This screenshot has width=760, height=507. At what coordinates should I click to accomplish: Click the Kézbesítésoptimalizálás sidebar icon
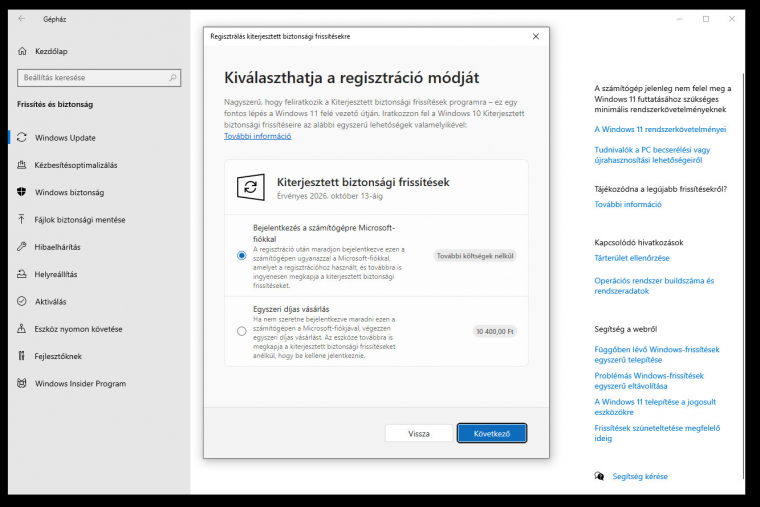[21, 165]
